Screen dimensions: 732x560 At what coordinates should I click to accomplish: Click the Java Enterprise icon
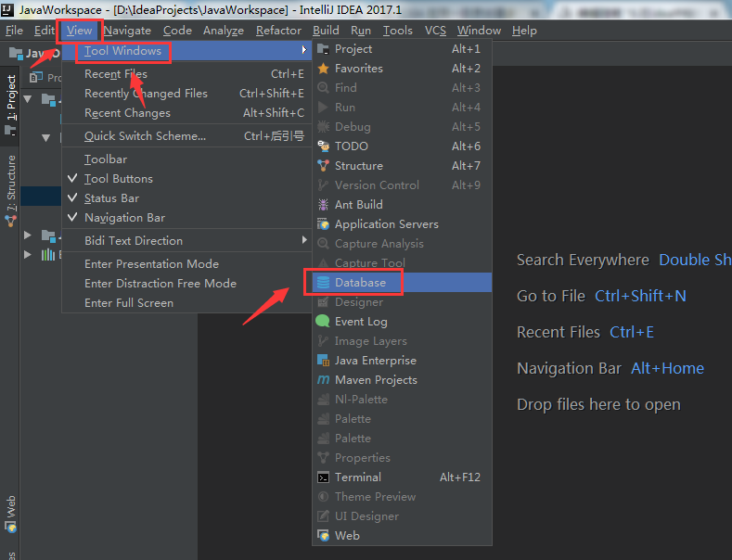323,361
